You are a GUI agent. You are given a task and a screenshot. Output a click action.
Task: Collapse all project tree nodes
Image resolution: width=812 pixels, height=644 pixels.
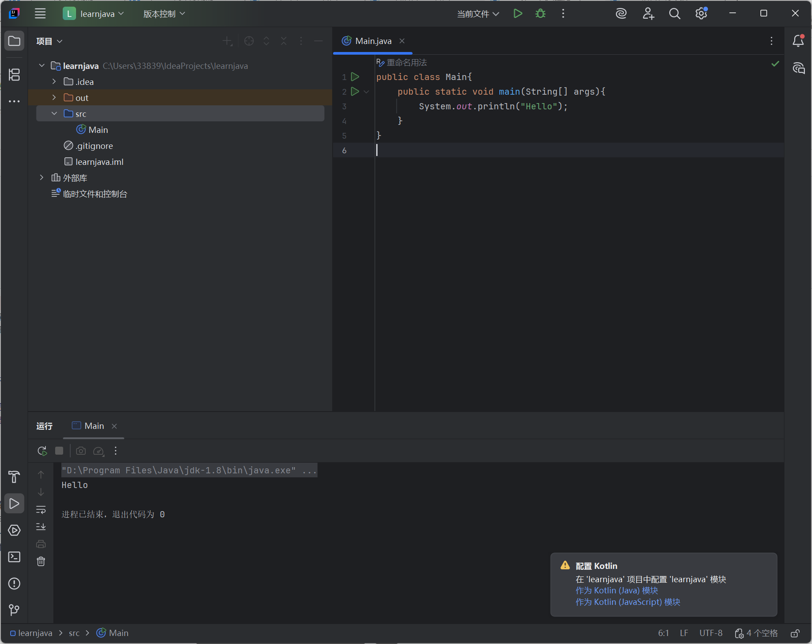pos(284,41)
